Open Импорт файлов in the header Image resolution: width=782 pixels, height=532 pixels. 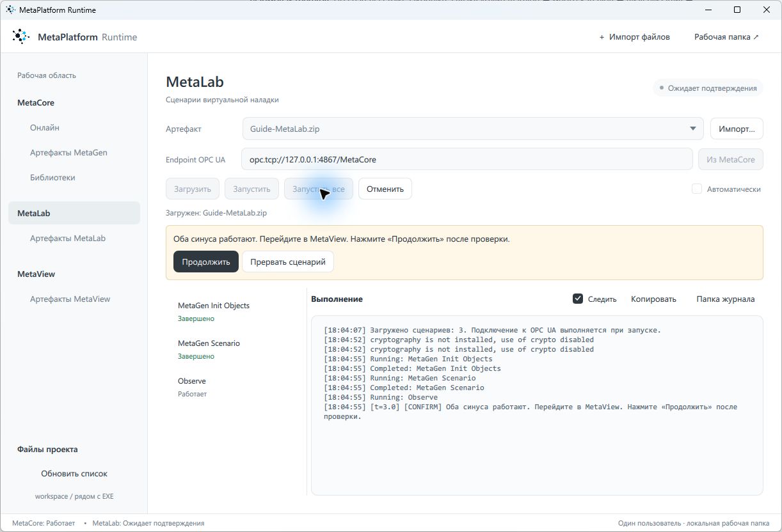click(x=634, y=37)
